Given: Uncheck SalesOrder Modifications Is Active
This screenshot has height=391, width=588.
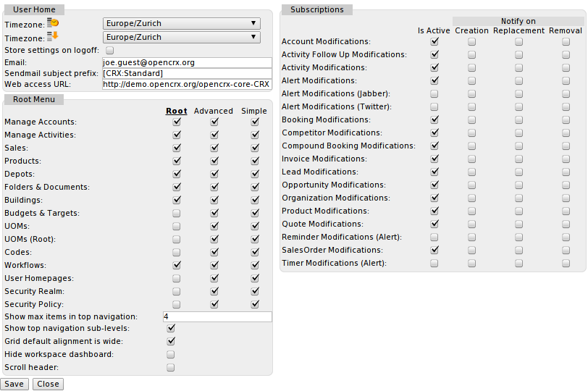Looking at the screenshot, I should (434, 250).
